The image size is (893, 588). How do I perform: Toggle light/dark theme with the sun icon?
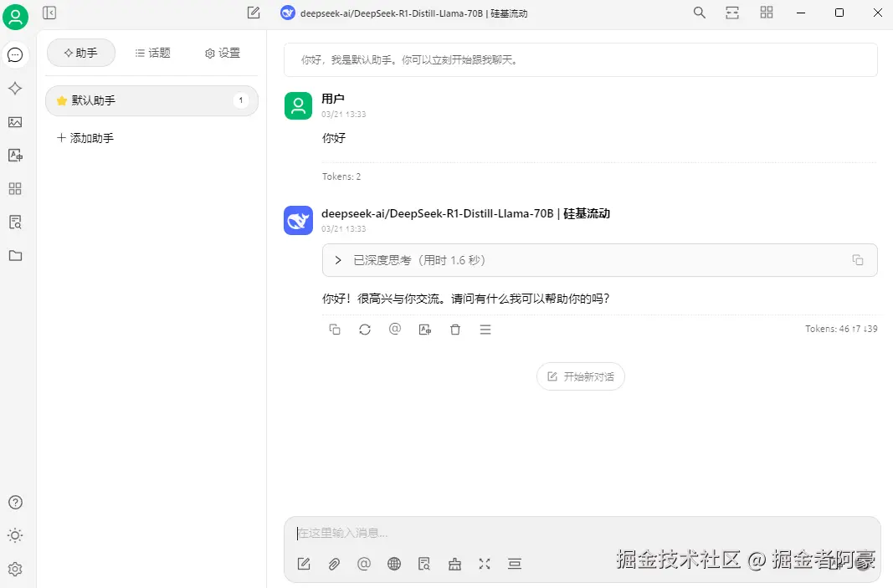tap(15, 535)
